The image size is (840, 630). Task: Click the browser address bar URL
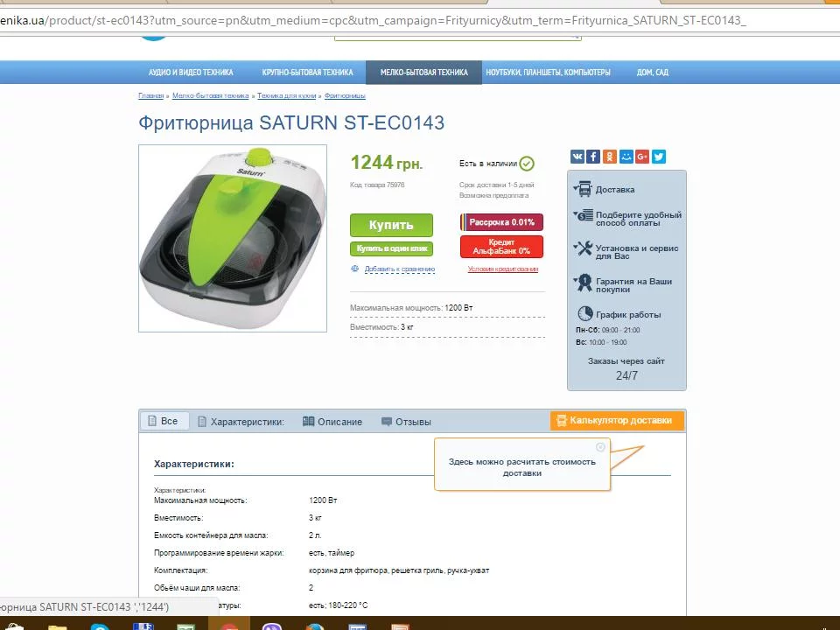[373, 21]
